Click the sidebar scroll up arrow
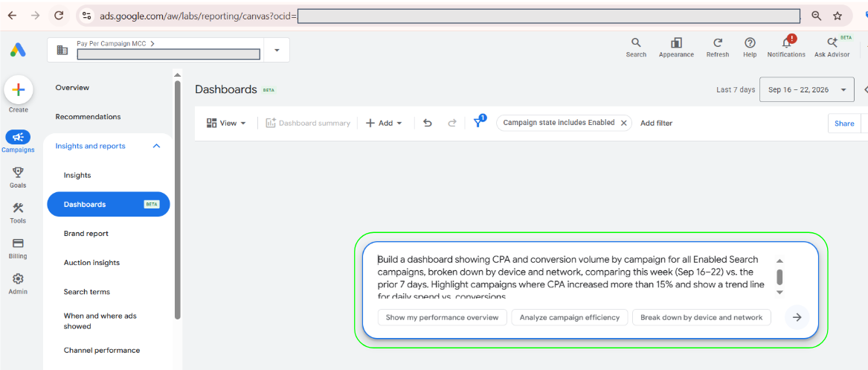This screenshot has width=868, height=370. [x=177, y=74]
